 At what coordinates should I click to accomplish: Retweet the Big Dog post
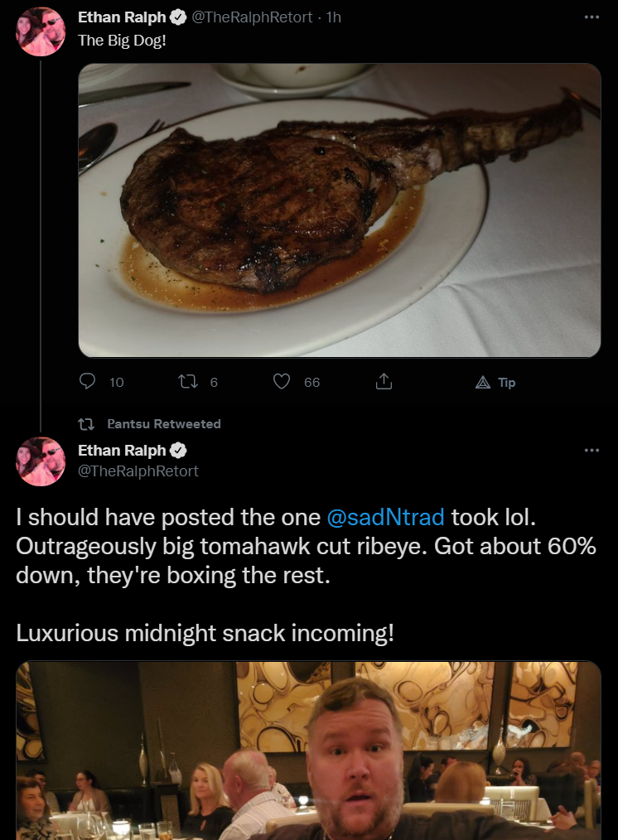tap(188, 381)
